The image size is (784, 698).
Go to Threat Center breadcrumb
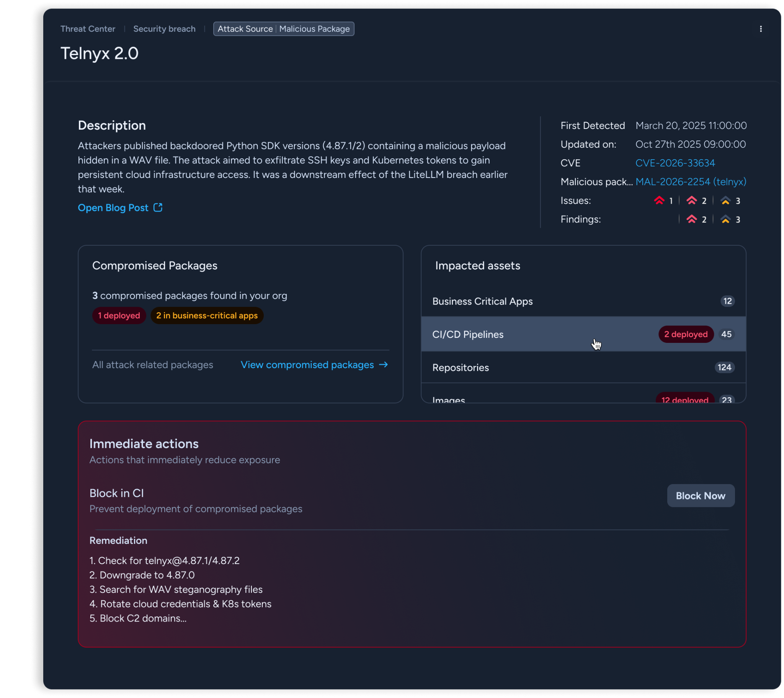point(88,29)
